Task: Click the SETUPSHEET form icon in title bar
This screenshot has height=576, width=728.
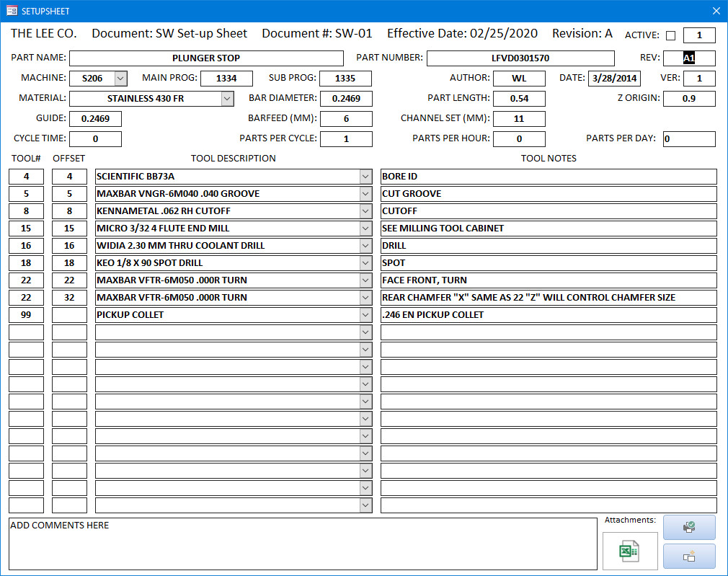Action: (12, 11)
